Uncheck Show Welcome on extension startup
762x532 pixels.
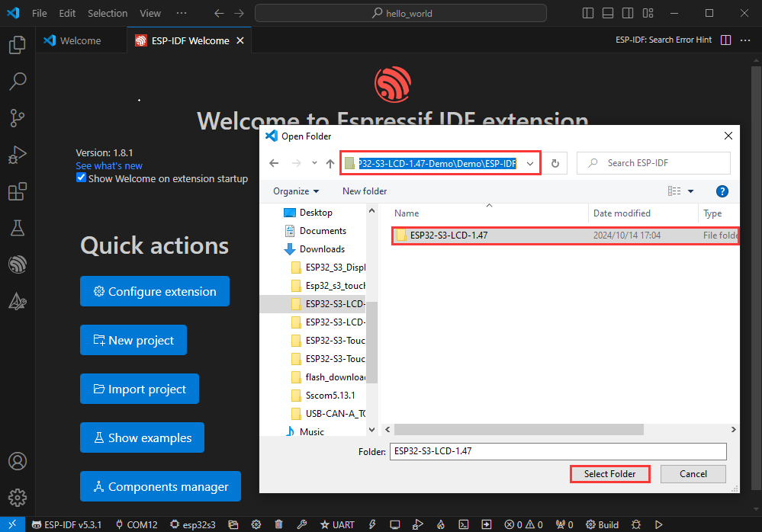(x=82, y=178)
